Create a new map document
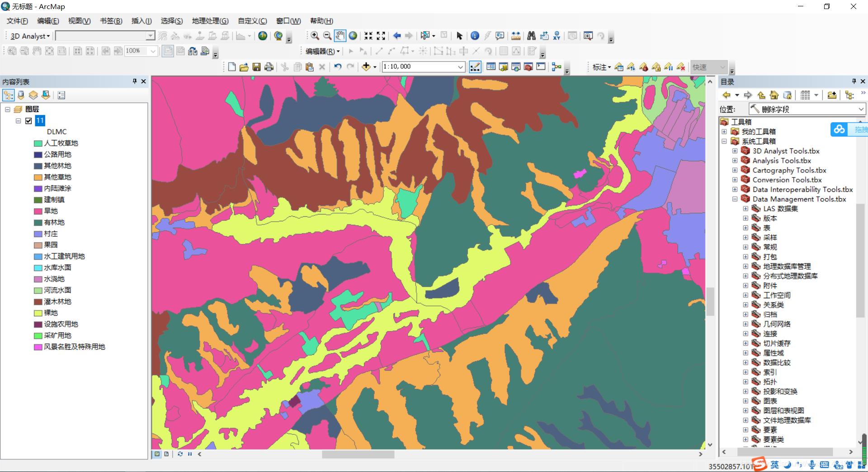868x472 pixels. [x=232, y=67]
